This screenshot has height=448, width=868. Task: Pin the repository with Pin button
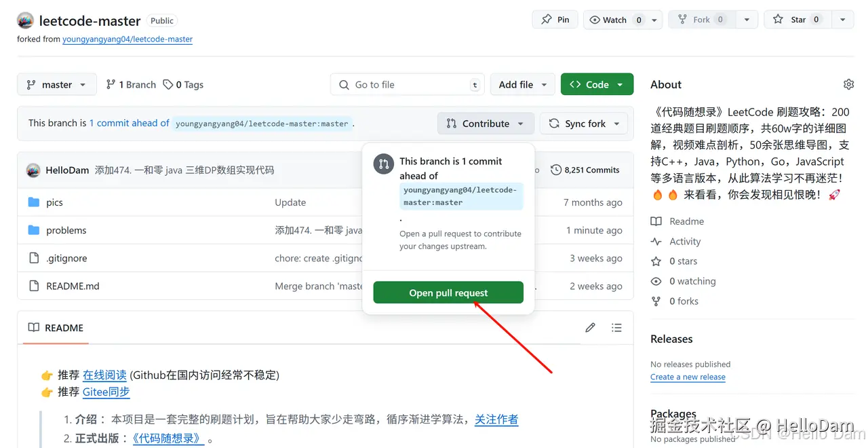pos(555,20)
